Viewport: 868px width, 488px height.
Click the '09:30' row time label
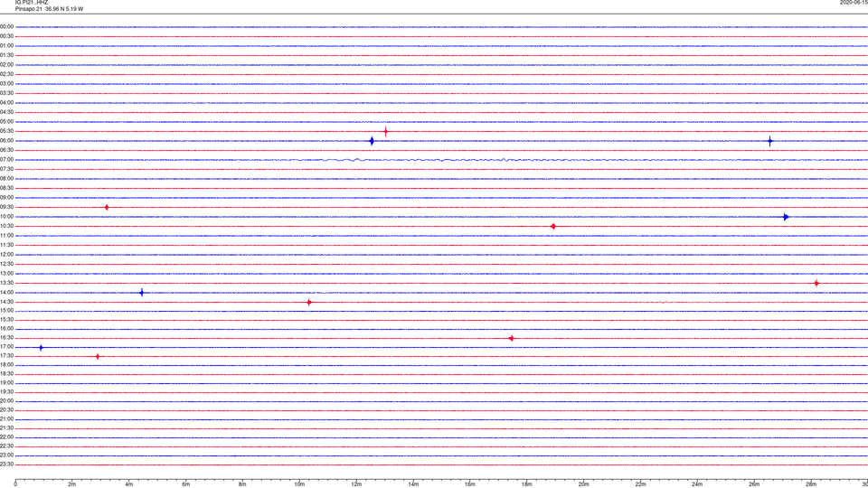6,207
